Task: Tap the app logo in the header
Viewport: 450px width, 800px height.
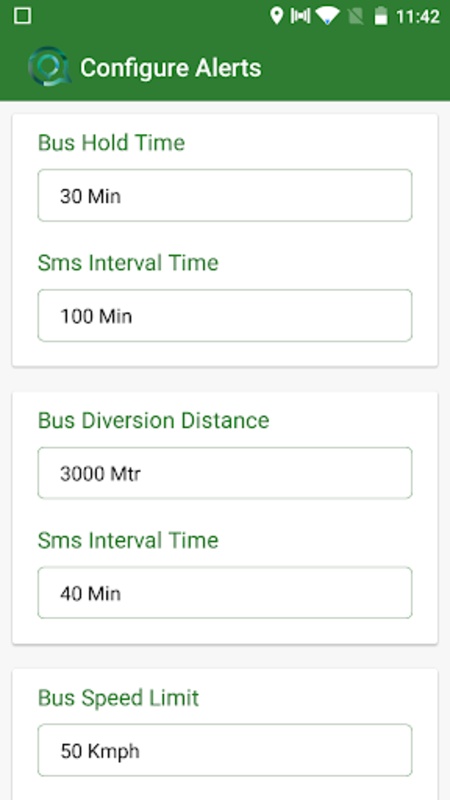Action: pyautogui.click(x=48, y=67)
